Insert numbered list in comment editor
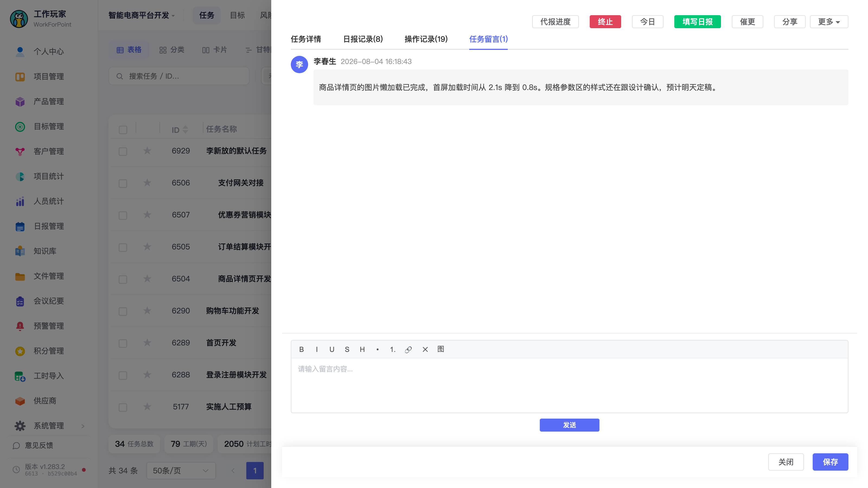Image resolution: width=868 pixels, height=488 pixels. click(392, 349)
